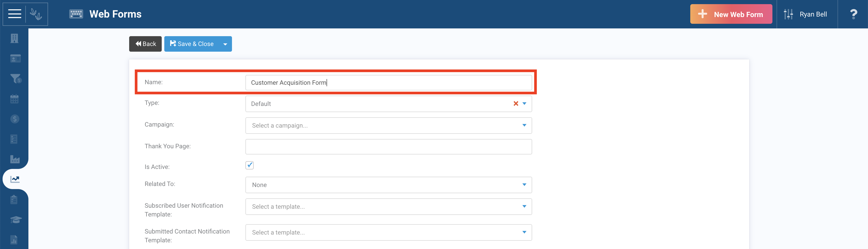This screenshot has height=249, width=868.
Task: Select the active chart-line marketing sidebar icon
Action: [15, 179]
